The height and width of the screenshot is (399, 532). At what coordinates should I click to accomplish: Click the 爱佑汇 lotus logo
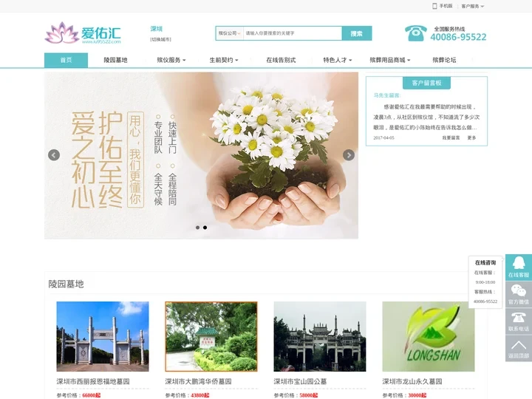tap(83, 33)
